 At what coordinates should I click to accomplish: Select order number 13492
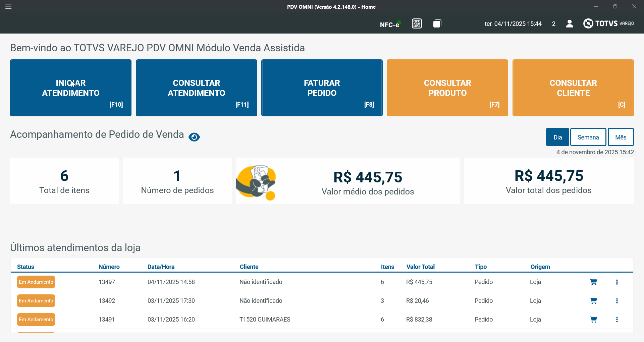[107, 301]
